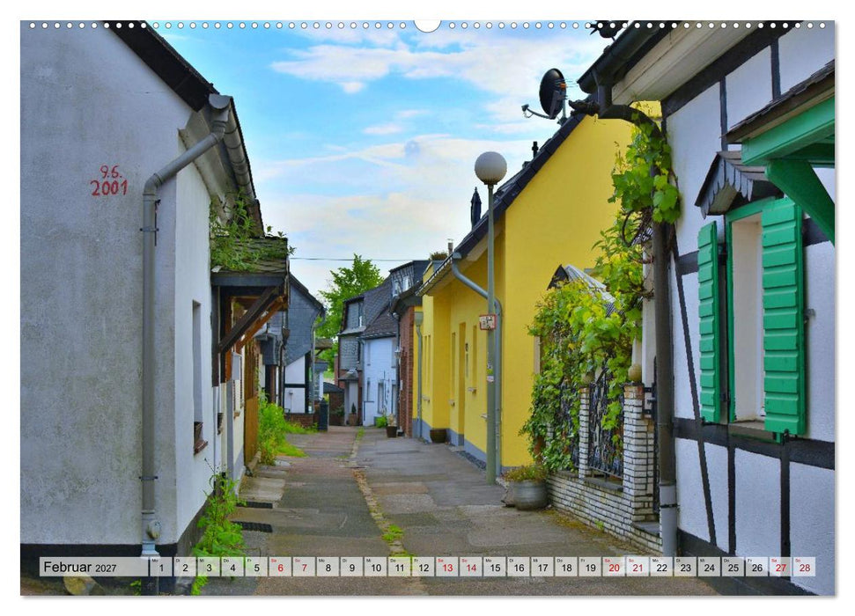Click the green window shutter

[x=783, y=317]
